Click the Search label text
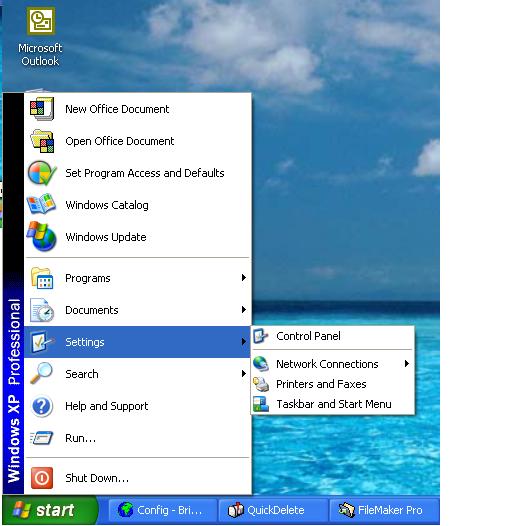 click(82, 374)
